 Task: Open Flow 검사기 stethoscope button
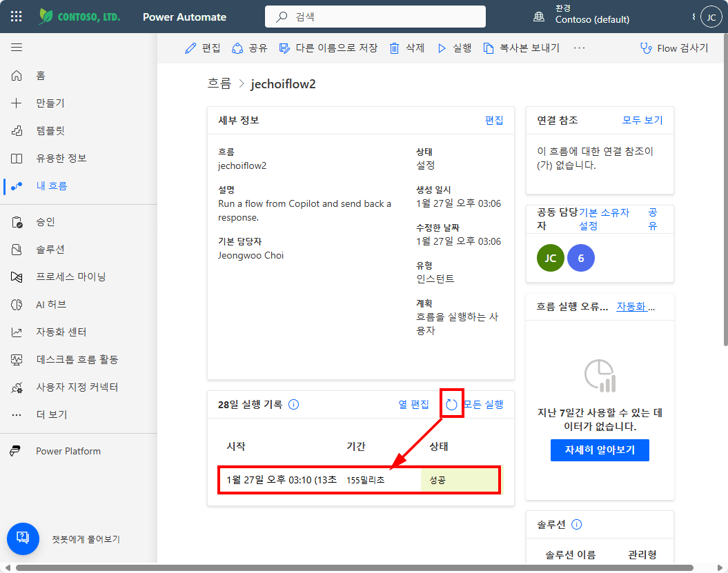click(674, 48)
